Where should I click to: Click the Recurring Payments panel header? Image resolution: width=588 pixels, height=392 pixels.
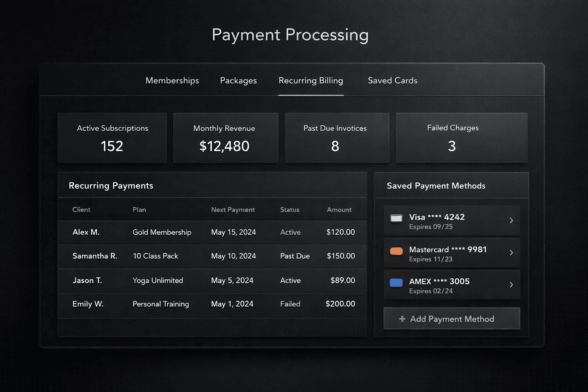[111, 185]
